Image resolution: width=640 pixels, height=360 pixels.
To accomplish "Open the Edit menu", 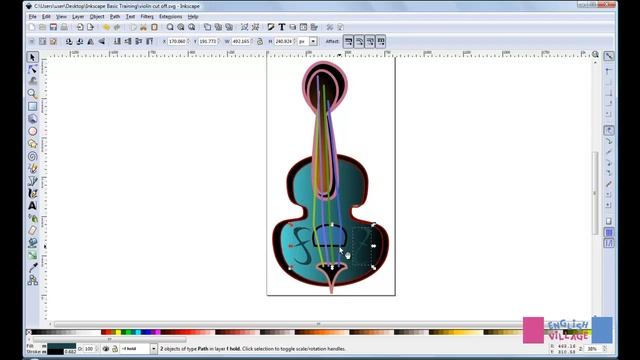I will tap(46, 17).
